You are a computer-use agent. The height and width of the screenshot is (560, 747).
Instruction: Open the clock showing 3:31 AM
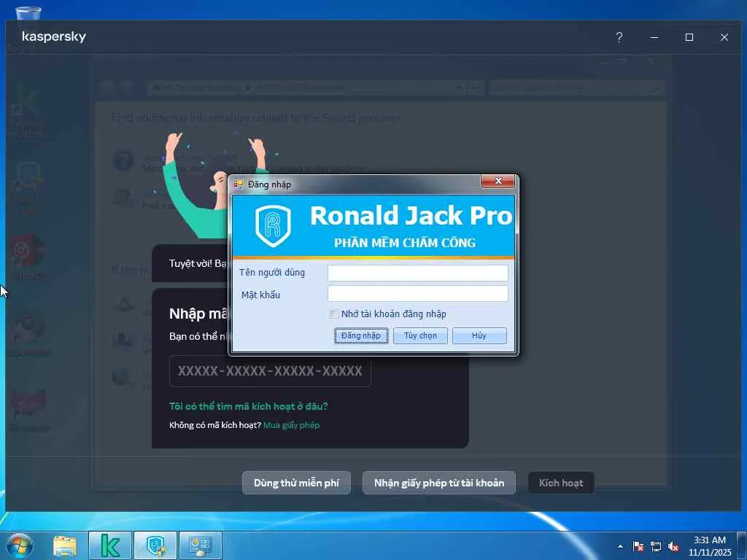tap(710, 545)
